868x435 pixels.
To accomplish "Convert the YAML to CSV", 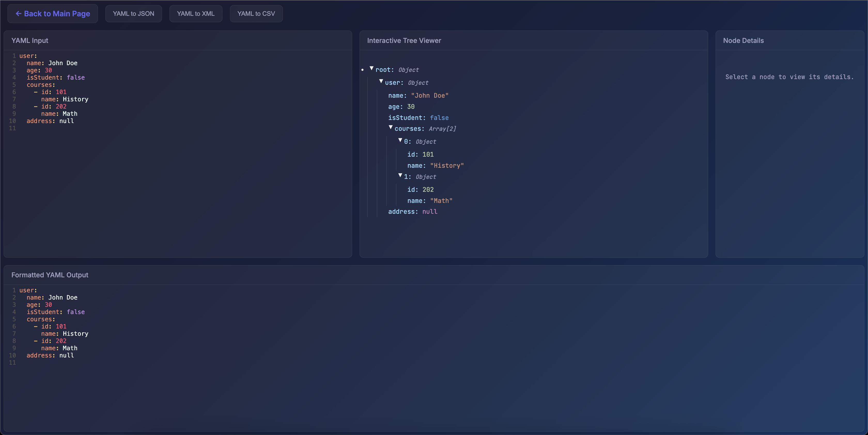I will point(256,13).
